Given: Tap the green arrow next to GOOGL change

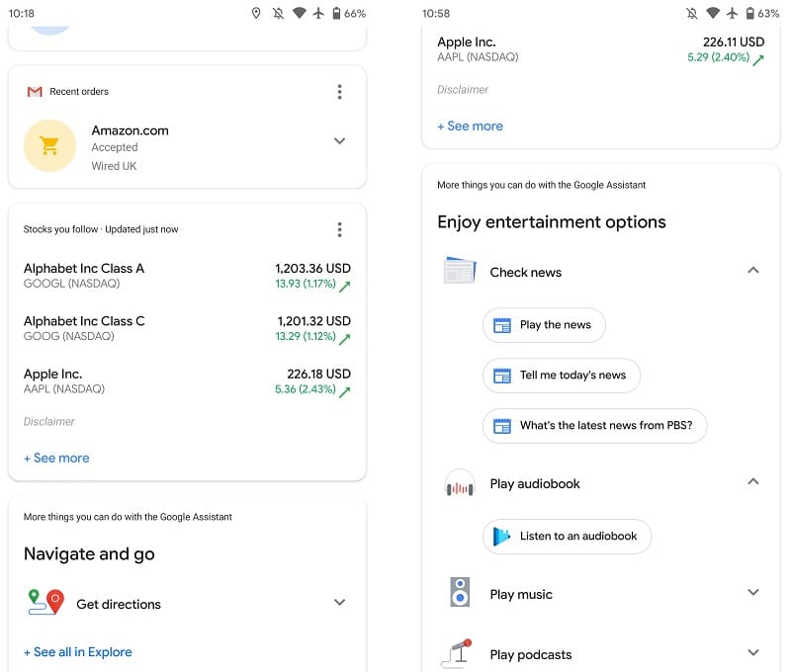Looking at the screenshot, I should point(344,287).
